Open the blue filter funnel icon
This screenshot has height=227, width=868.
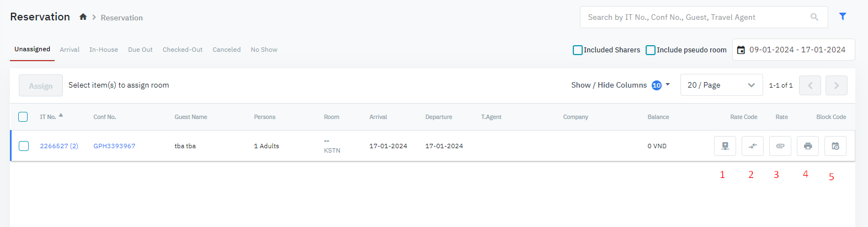pos(843,17)
